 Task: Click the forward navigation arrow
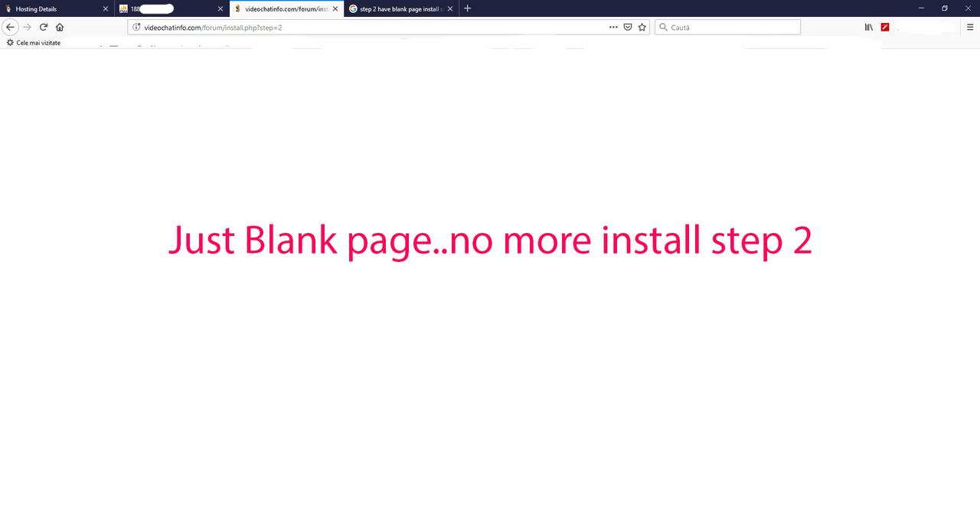(27, 27)
